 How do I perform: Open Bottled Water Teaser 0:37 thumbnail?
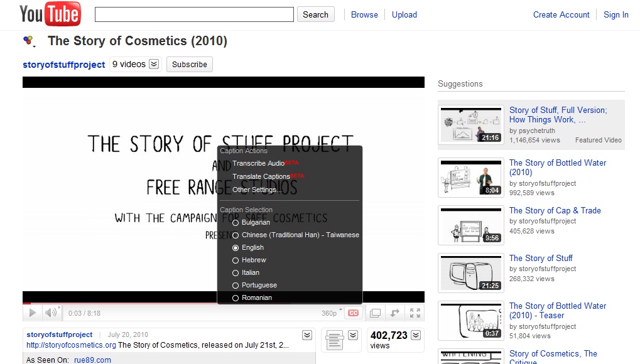tap(471, 321)
